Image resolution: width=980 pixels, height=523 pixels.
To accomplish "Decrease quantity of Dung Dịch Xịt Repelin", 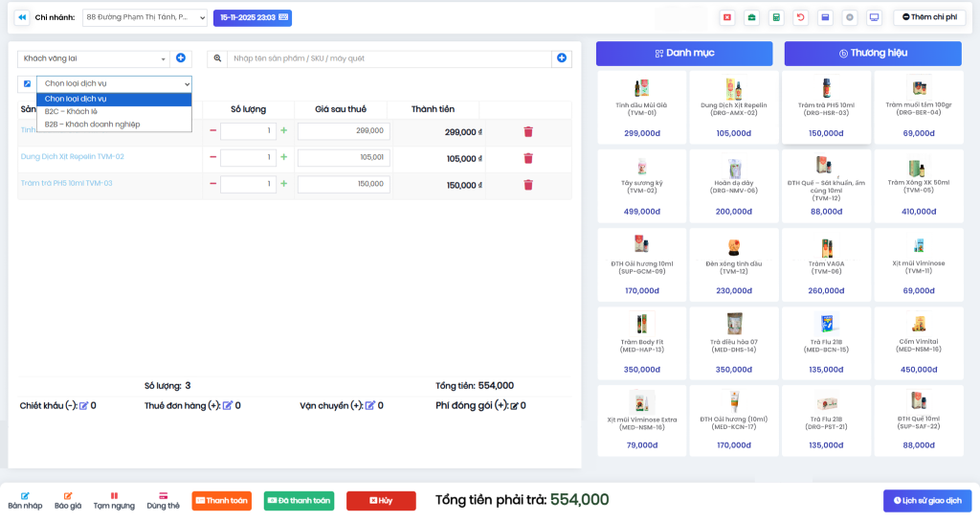I will (x=213, y=157).
